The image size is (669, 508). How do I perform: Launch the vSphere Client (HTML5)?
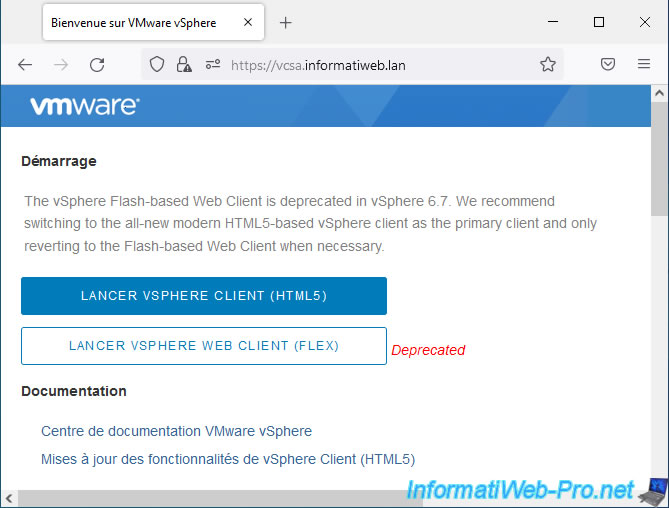[x=204, y=296]
